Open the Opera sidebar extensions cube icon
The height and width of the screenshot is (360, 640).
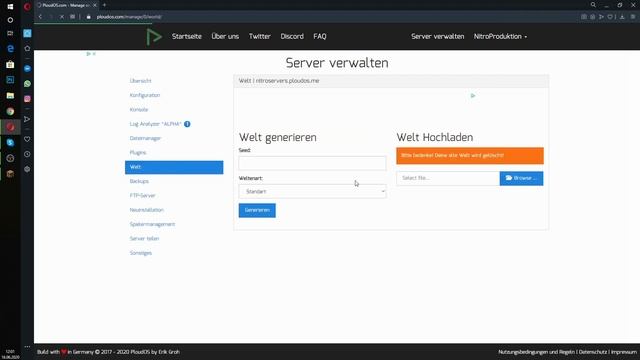pyautogui.click(x=27, y=169)
